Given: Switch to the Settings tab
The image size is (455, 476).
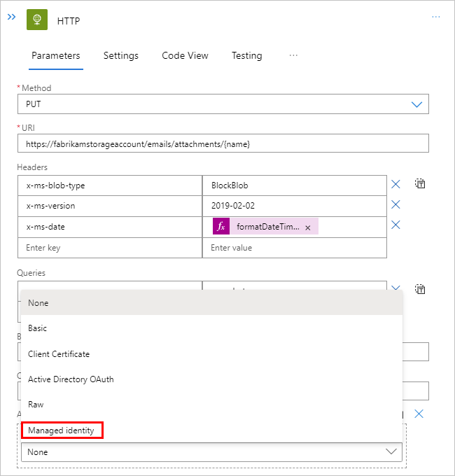Looking at the screenshot, I should (x=121, y=56).
